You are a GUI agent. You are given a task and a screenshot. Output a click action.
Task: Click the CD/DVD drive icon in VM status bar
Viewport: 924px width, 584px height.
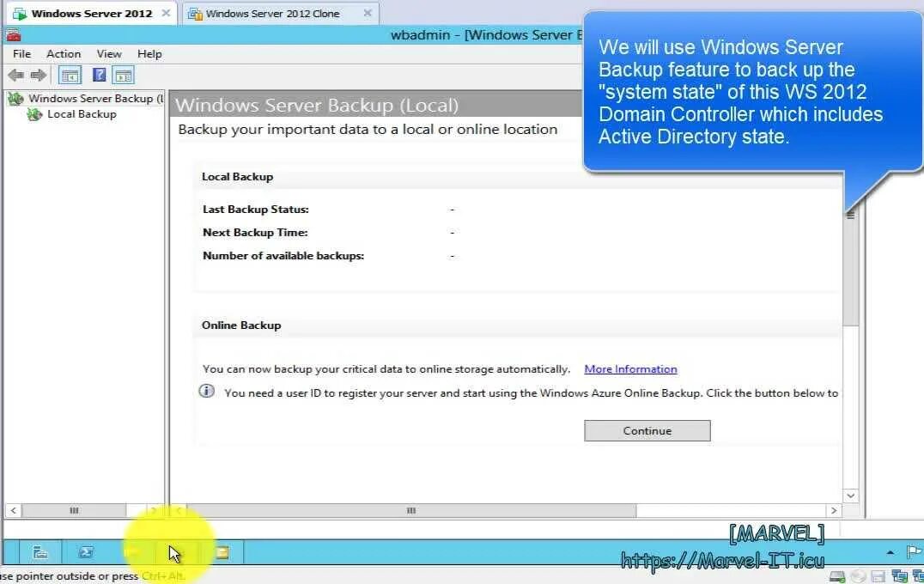(858, 576)
